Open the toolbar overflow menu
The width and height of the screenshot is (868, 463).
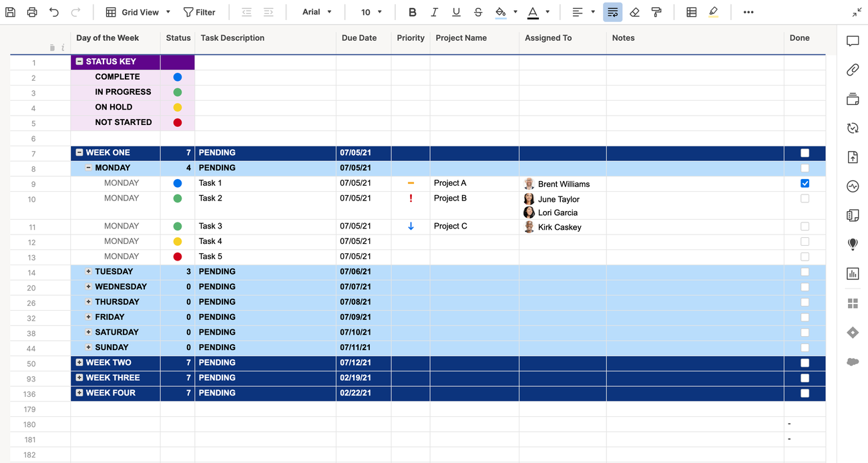(x=748, y=12)
